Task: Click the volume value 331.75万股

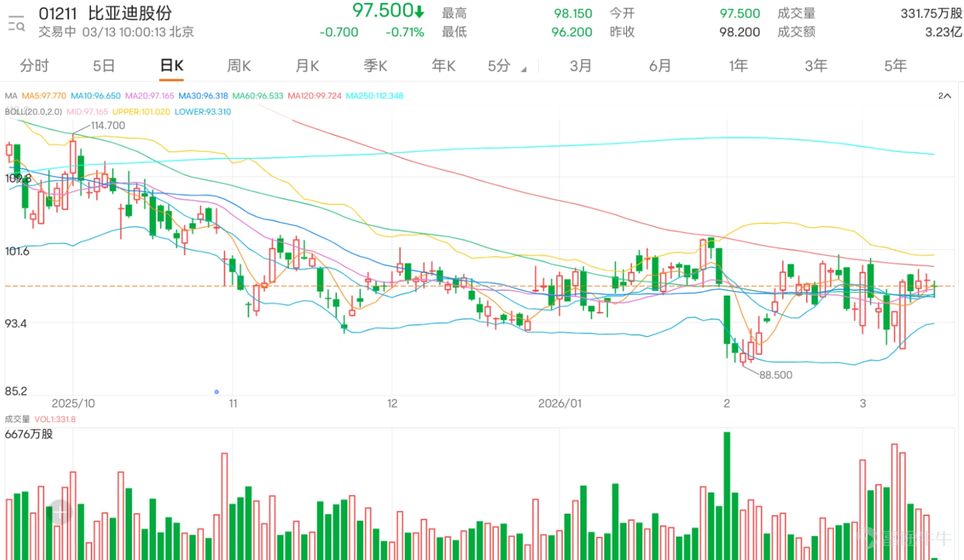Action: click(931, 13)
